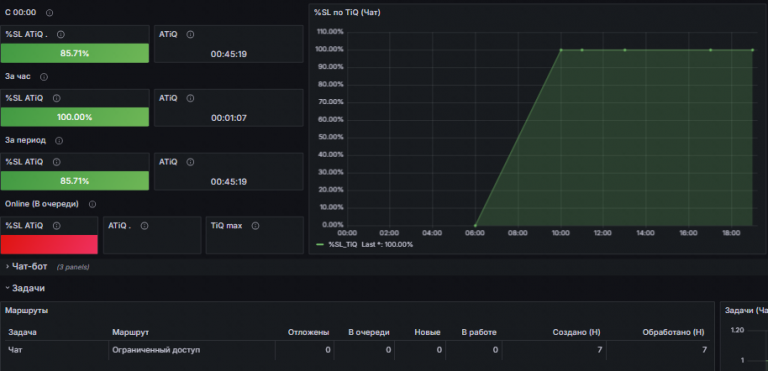This screenshot has width=768, height=371.
Task: Click info icon of %SL ATiQ panel under Online
Action: [56, 226]
